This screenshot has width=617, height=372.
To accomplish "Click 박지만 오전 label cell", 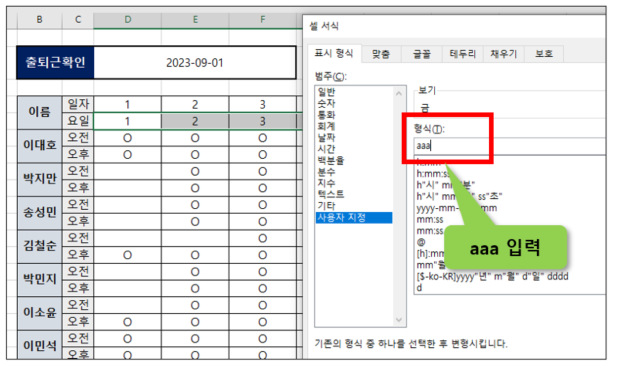I will (78, 171).
